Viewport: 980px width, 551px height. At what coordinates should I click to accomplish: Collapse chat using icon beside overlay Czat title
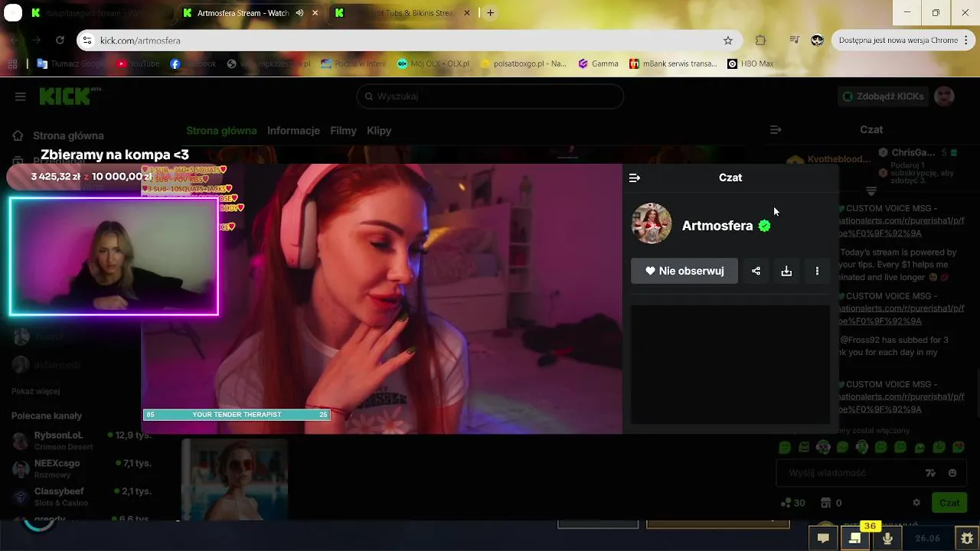click(x=634, y=178)
